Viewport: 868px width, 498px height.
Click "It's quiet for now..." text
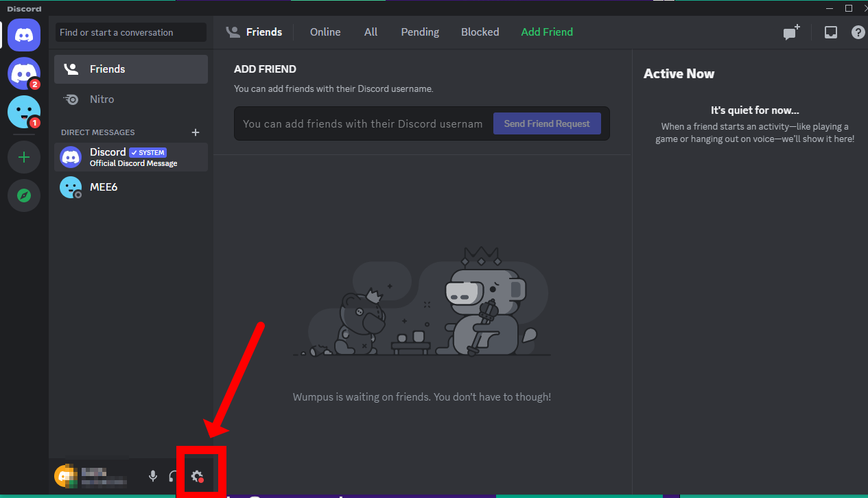tap(755, 110)
